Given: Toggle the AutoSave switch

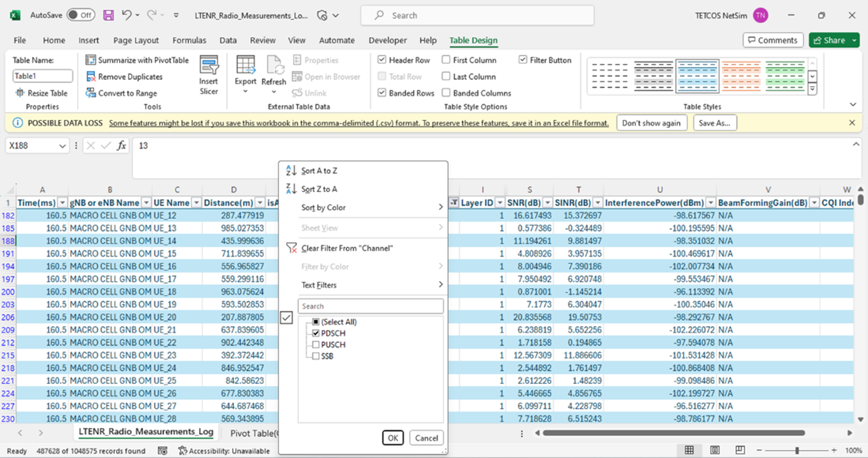Looking at the screenshot, I should click(81, 16).
